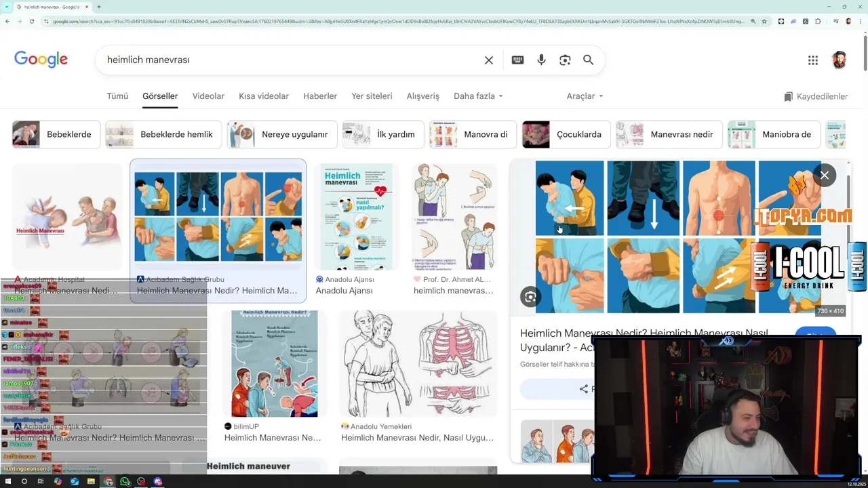Open the Kısa videolar tab
The height and width of the screenshot is (488, 868).
(x=264, y=96)
